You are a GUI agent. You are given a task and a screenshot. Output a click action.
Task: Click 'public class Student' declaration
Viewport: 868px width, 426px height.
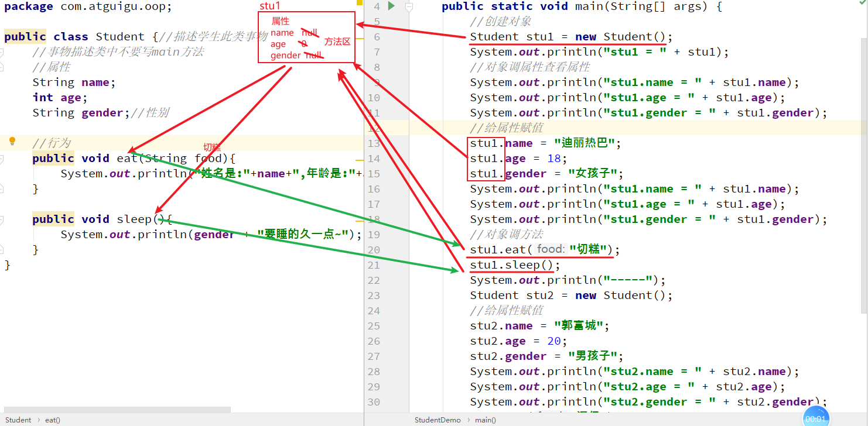[x=74, y=36]
